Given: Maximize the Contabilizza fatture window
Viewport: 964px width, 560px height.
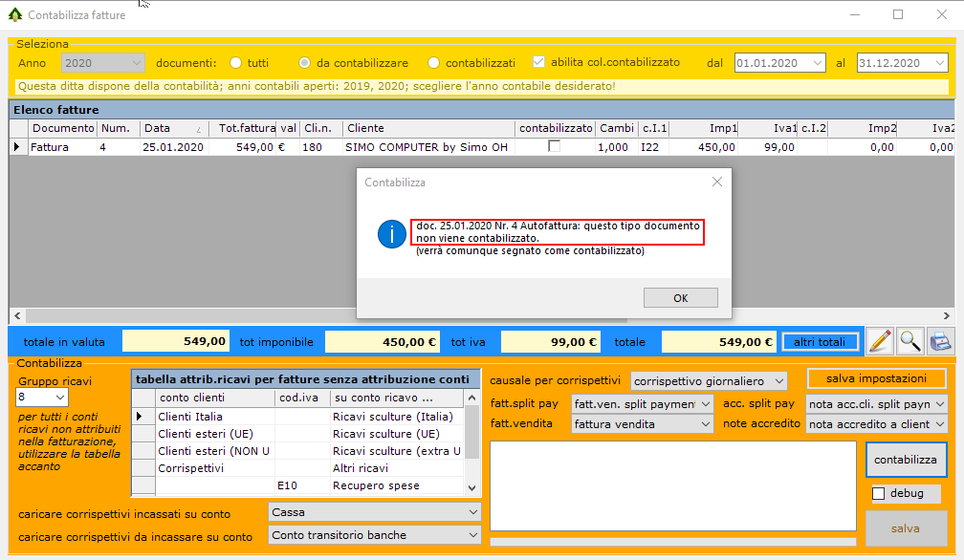Looking at the screenshot, I should 898,14.
